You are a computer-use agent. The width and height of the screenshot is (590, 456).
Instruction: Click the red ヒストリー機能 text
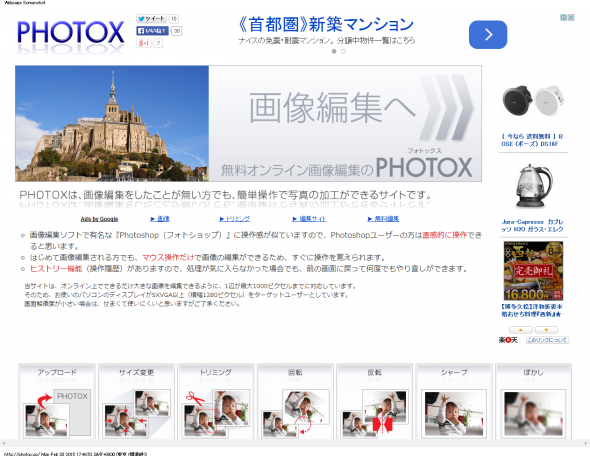click(56, 269)
